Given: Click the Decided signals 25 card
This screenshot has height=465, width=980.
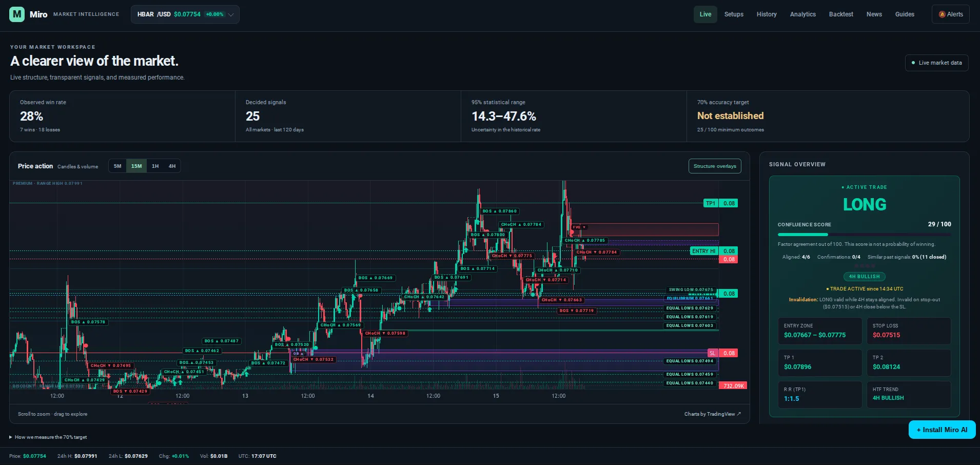Looking at the screenshot, I should point(348,117).
